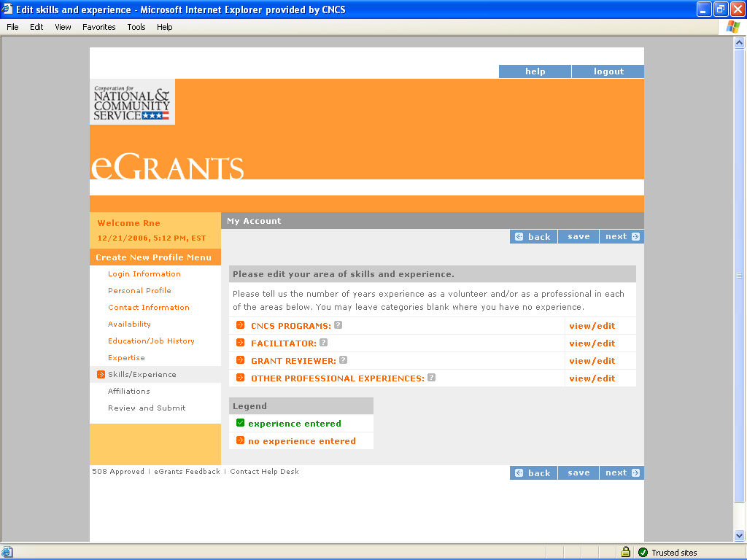Click help icon next to CNCS PROGRAMS
The image size is (747, 560).
338,325
